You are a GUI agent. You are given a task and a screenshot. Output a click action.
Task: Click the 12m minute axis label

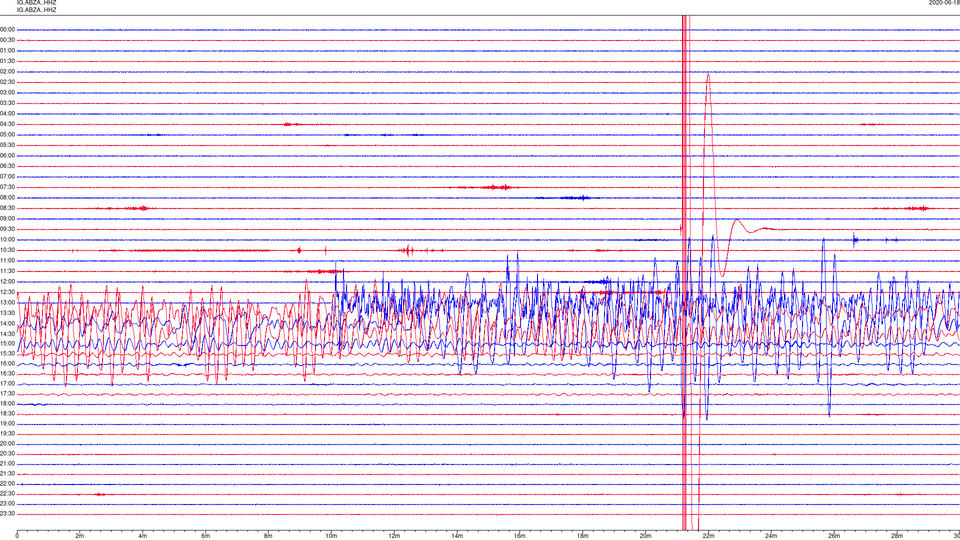pyautogui.click(x=394, y=536)
